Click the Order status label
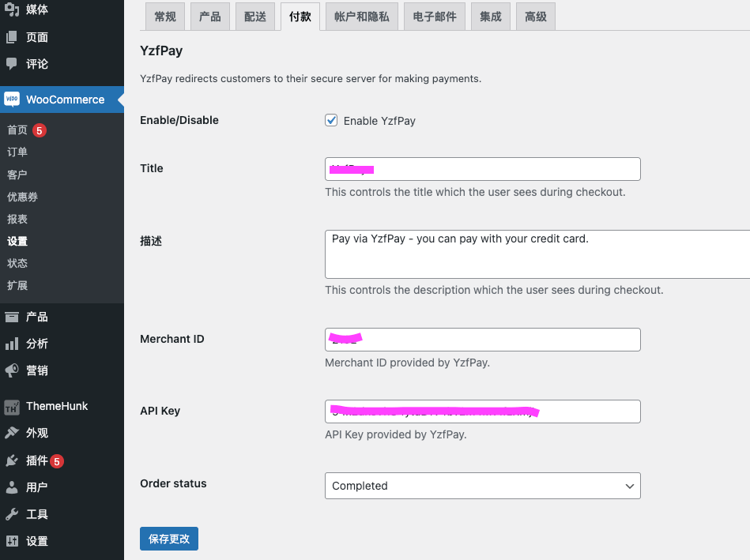Image resolution: width=750 pixels, height=560 pixels. coord(173,483)
